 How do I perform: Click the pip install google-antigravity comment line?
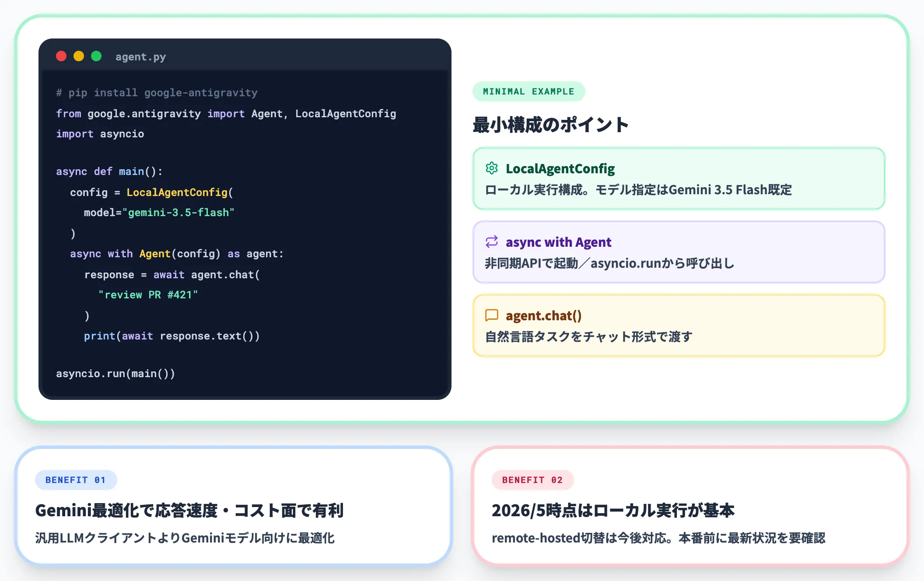[157, 93]
